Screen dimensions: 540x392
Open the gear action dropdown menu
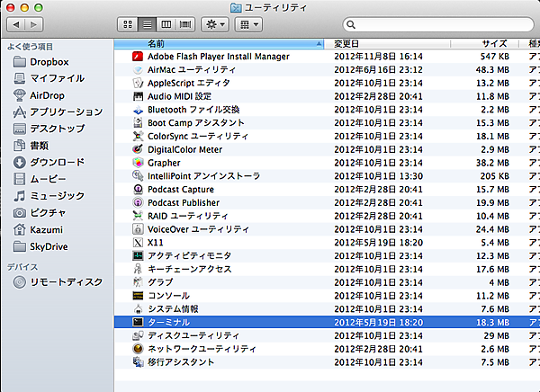pyautogui.click(x=217, y=22)
